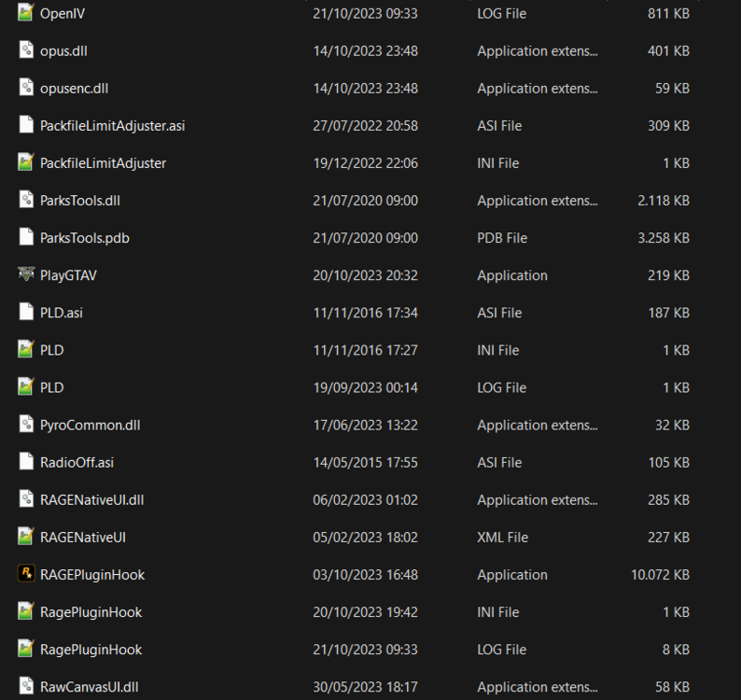Click the size value 8 KB
Screen dimensions: 741x700
pos(676,650)
